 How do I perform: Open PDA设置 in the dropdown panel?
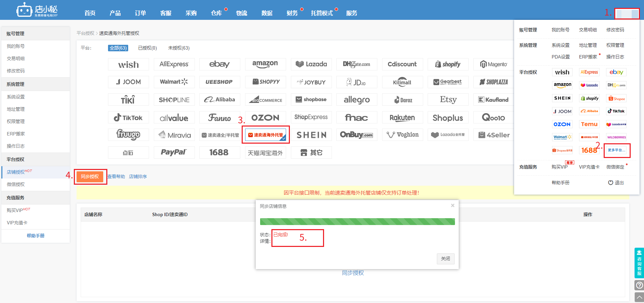(561, 57)
